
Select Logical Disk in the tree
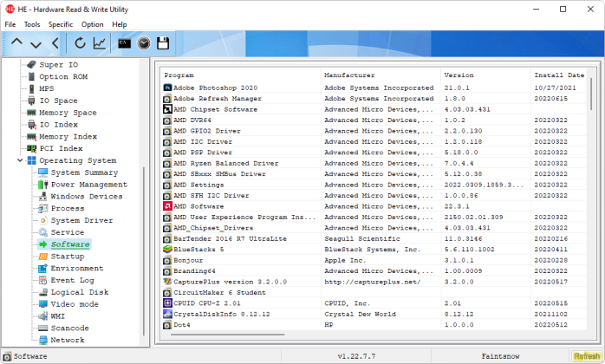point(80,292)
